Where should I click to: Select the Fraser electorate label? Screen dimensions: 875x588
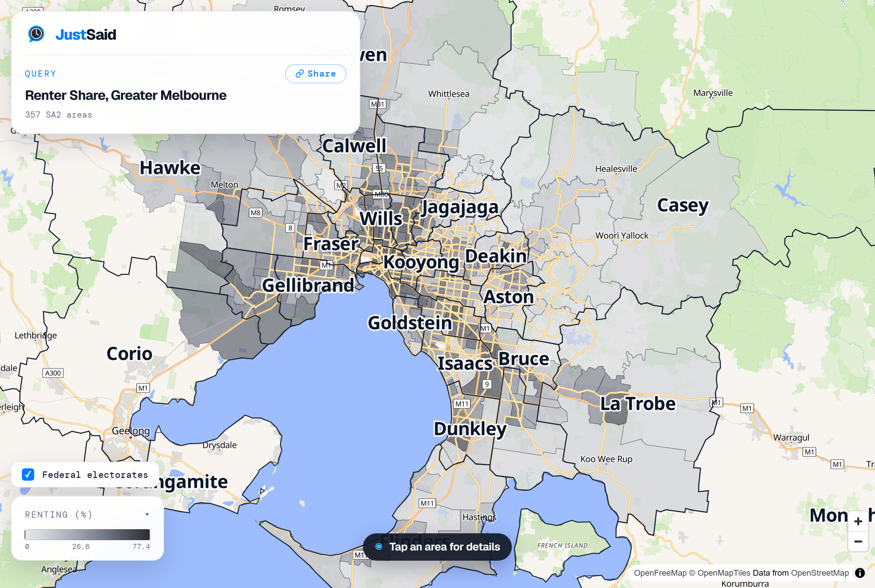331,243
